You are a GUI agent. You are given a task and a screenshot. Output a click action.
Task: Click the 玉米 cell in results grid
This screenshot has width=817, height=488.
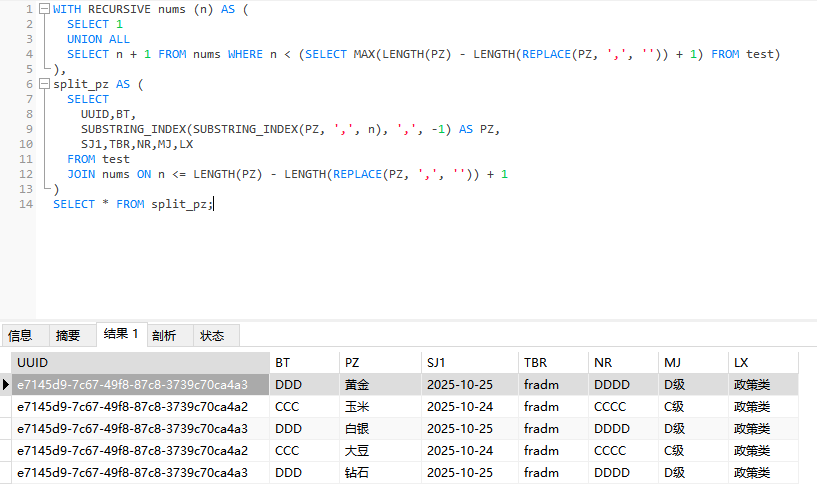click(x=357, y=407)
